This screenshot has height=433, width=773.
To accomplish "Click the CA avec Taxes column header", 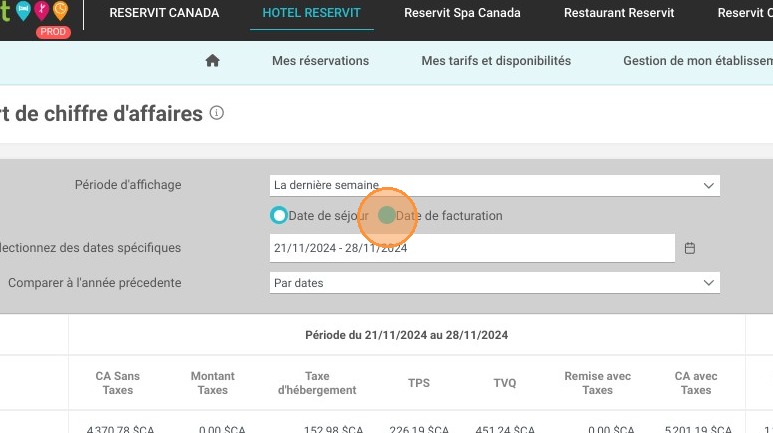I will (x=696, y=383).
